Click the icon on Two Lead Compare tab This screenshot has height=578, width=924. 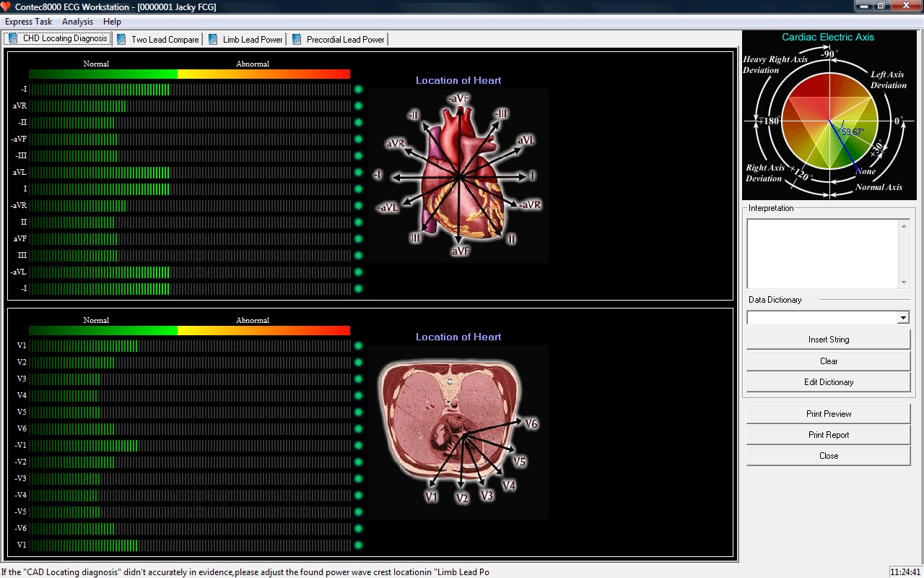tap(121, 40)
